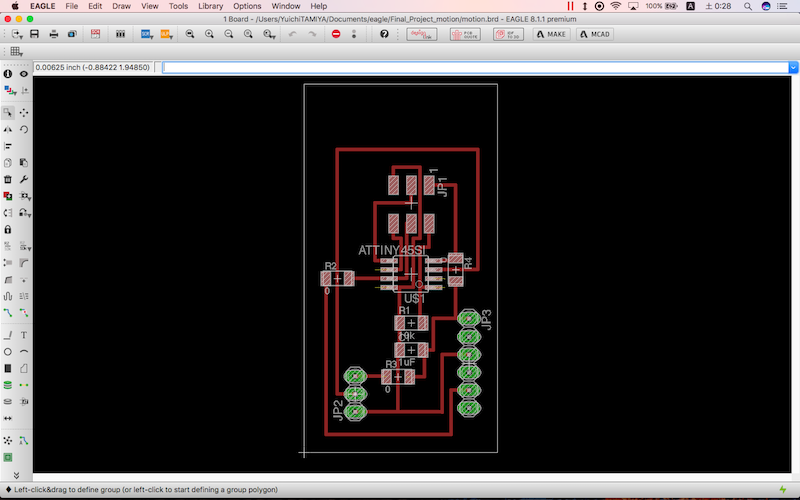
Task: Open the Library menu
Action: coord(211,6)
